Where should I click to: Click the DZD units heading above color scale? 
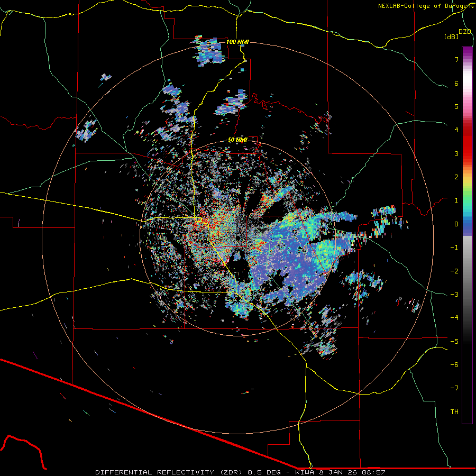[x=465, y=32]
